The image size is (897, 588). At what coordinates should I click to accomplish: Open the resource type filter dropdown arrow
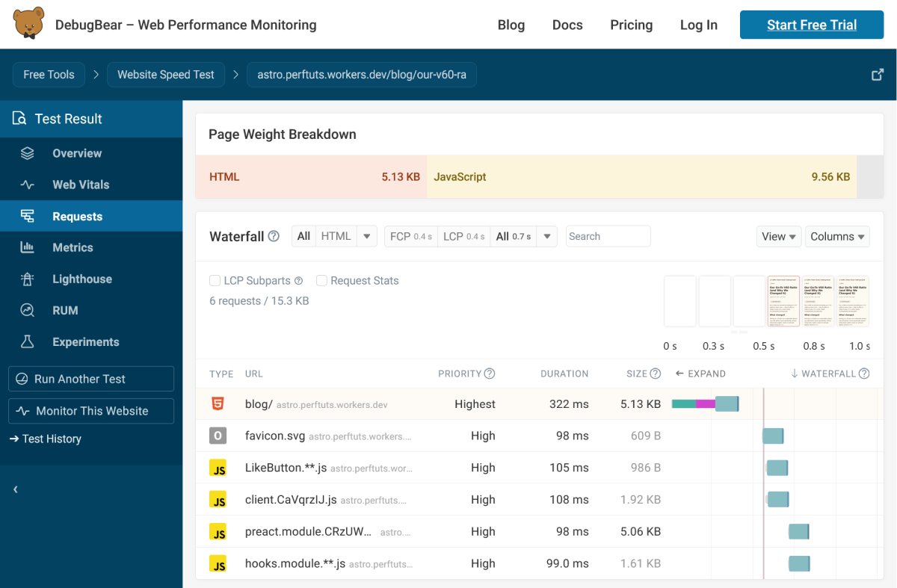tap(366, 236)
